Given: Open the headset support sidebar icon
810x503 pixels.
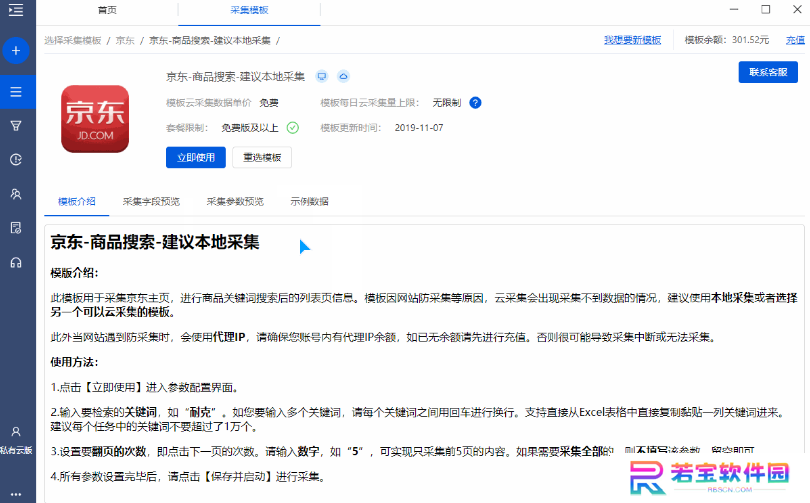Looking at the screenshot, I should pyautogui.click(x=16, y=262).
